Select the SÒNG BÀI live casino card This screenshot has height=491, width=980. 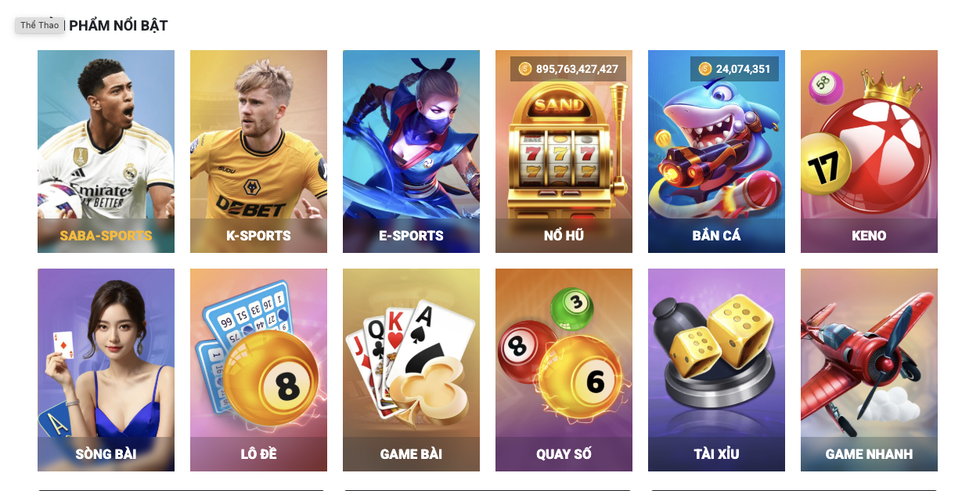click(x=106, y=370)
